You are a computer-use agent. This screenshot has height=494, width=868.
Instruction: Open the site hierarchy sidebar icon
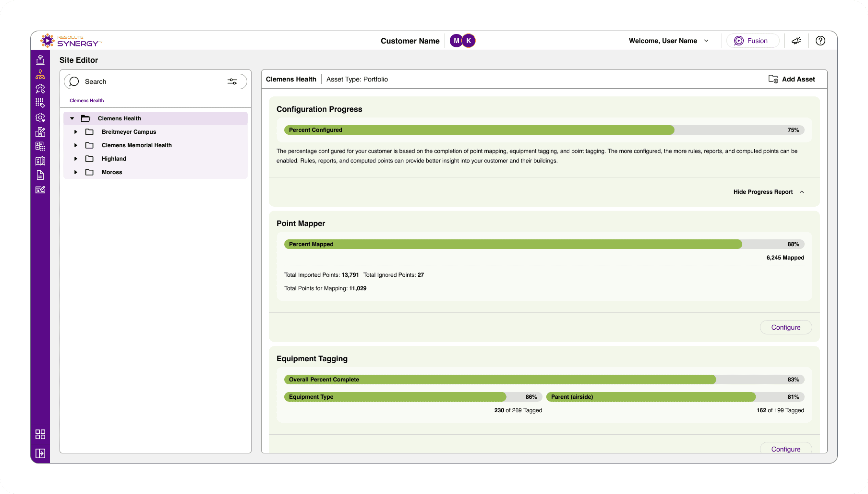tap(40, 74)
